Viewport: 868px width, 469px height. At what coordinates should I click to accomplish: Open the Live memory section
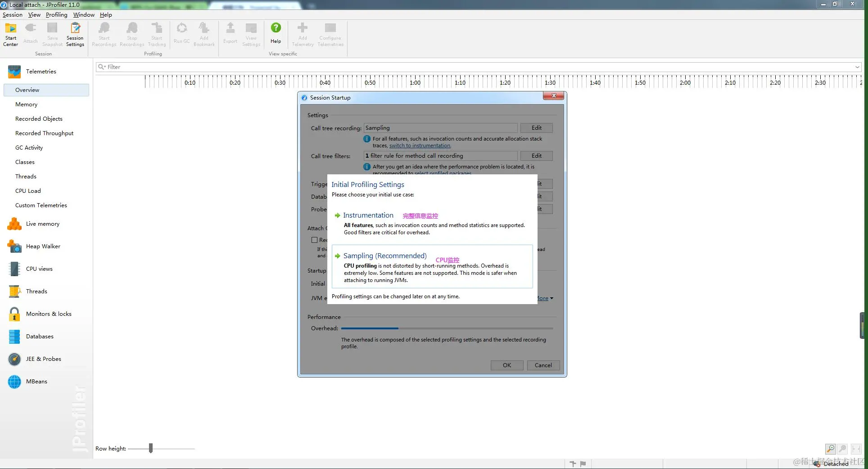[42, 223]
